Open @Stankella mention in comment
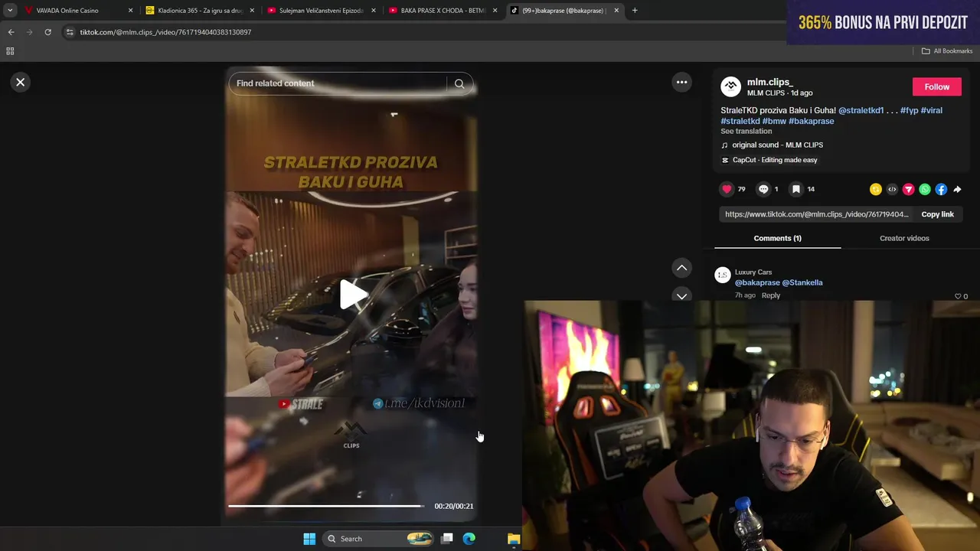Screen dimensions: 980x551 tap(802, 282)
